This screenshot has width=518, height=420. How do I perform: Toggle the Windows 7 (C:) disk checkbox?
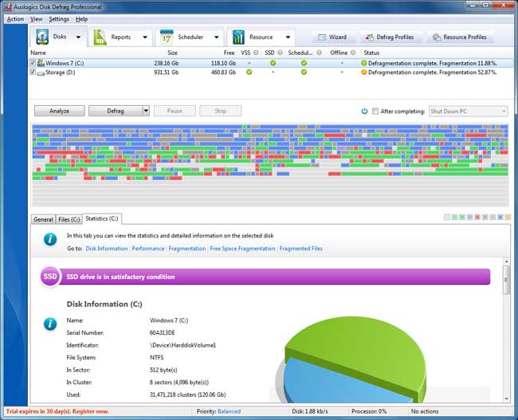[x=33, y=62]
